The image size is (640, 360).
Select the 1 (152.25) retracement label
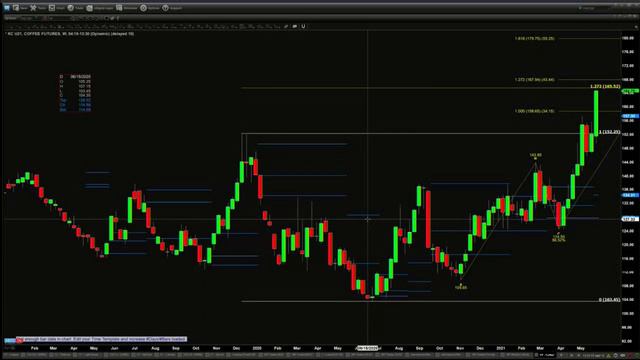609,132
